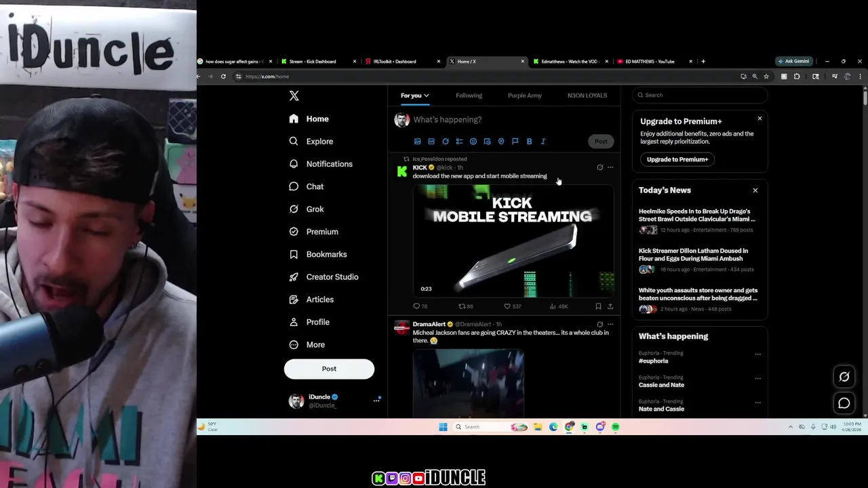Add a GIF to the new post
868x488 pixels.
coord(431,141)
